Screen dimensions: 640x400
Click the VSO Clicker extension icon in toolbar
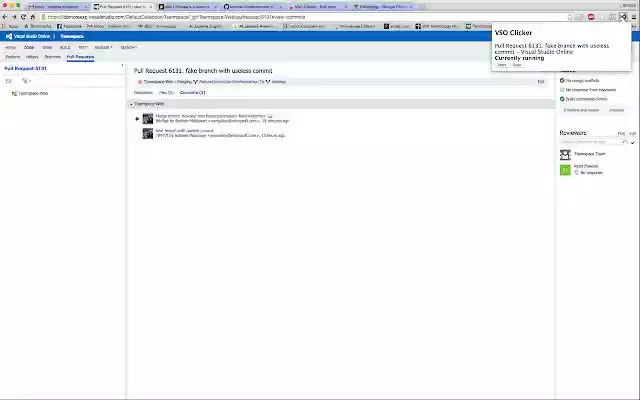[623, 17]
